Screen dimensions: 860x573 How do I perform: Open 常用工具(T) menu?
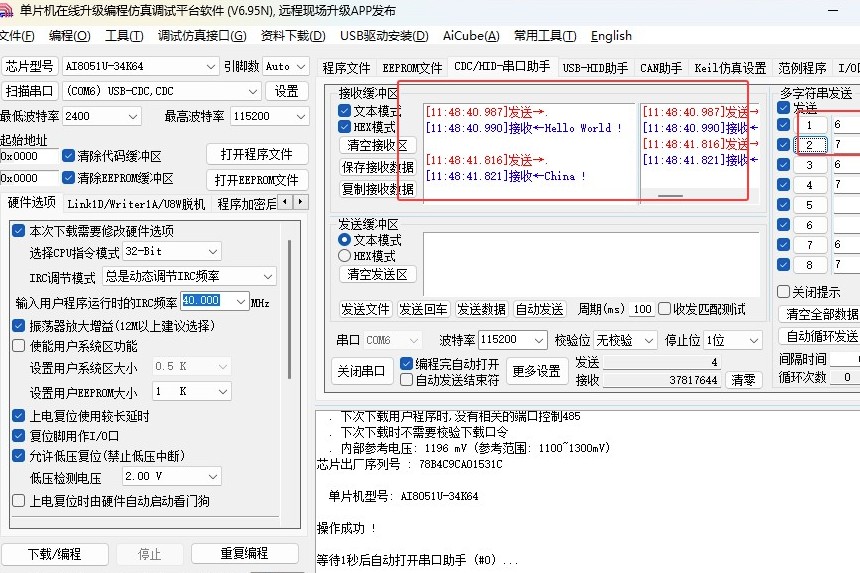coord(545,36)
